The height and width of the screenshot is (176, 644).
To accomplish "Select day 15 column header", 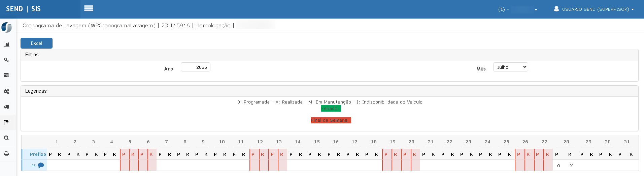I will coord(317,142).
